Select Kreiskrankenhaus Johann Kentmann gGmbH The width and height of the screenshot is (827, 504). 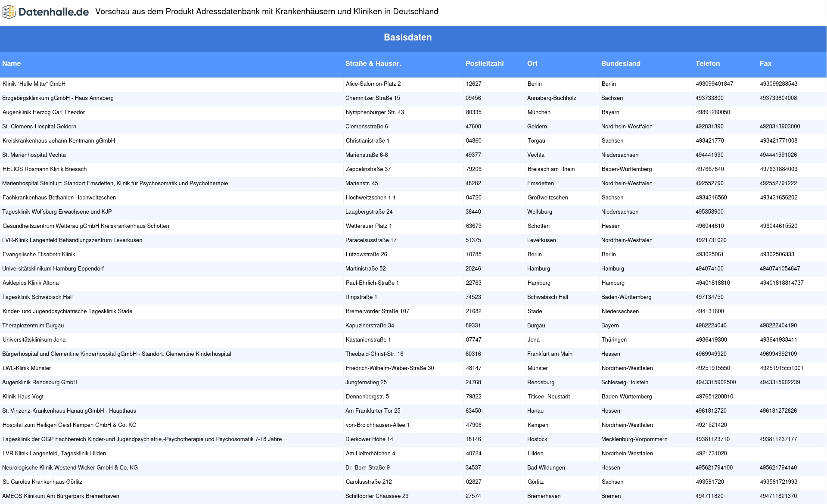pos(59,141)
